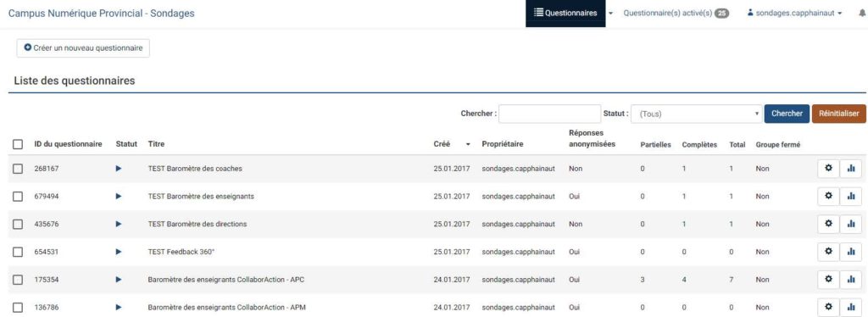This screenshot has height=317, width=868.
Task: Open TEST Feedback 360° questionnaire
Action: click(181, 252)
